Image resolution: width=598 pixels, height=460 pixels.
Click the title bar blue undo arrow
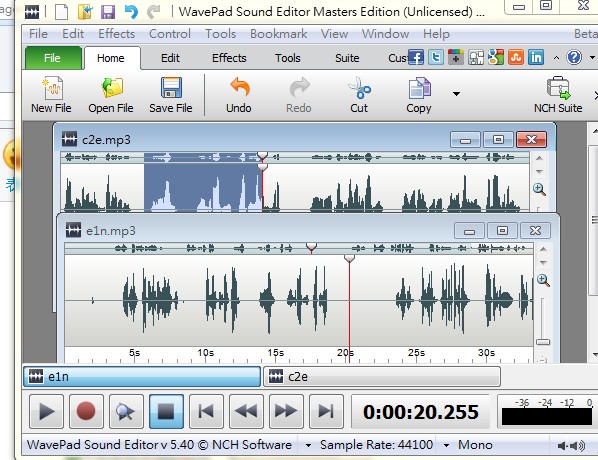click(x=131, y=12)
